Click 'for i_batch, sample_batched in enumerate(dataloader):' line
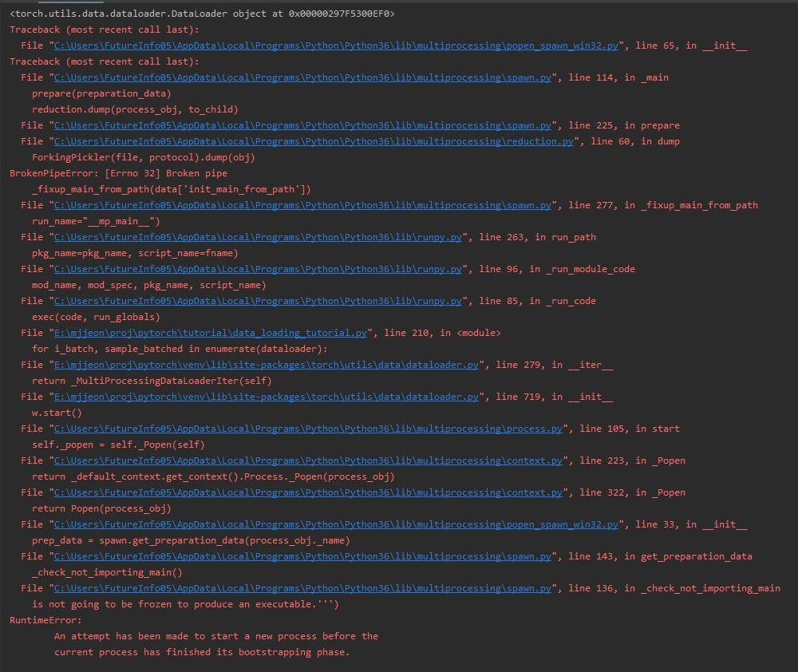 tap(180, 349)
